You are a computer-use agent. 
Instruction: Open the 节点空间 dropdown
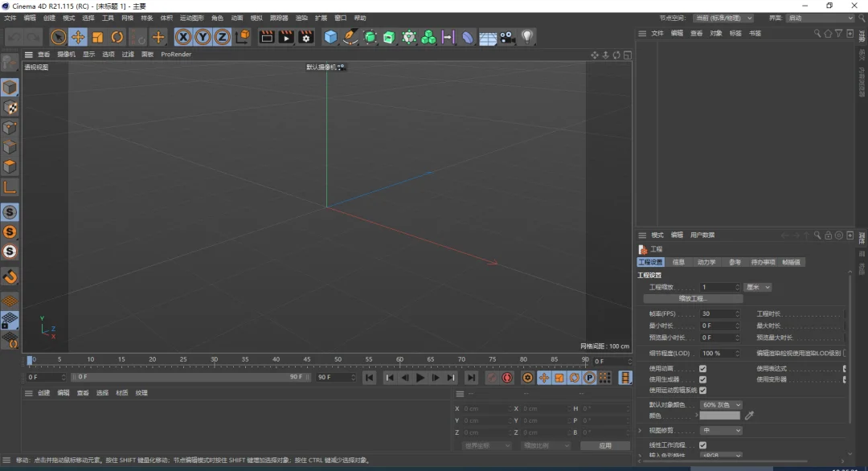pyautogui.click(x=723, y=18)
